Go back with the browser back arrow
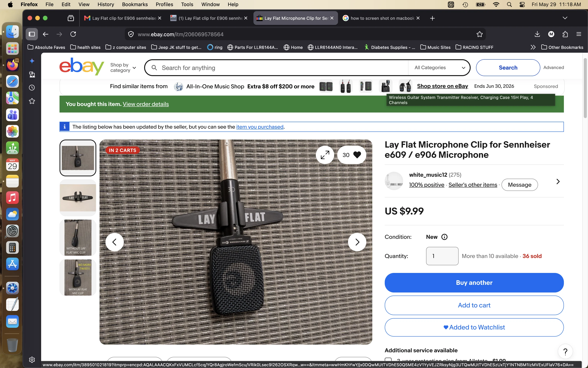This screenshot has height=368, width=588. pos(45,34)
